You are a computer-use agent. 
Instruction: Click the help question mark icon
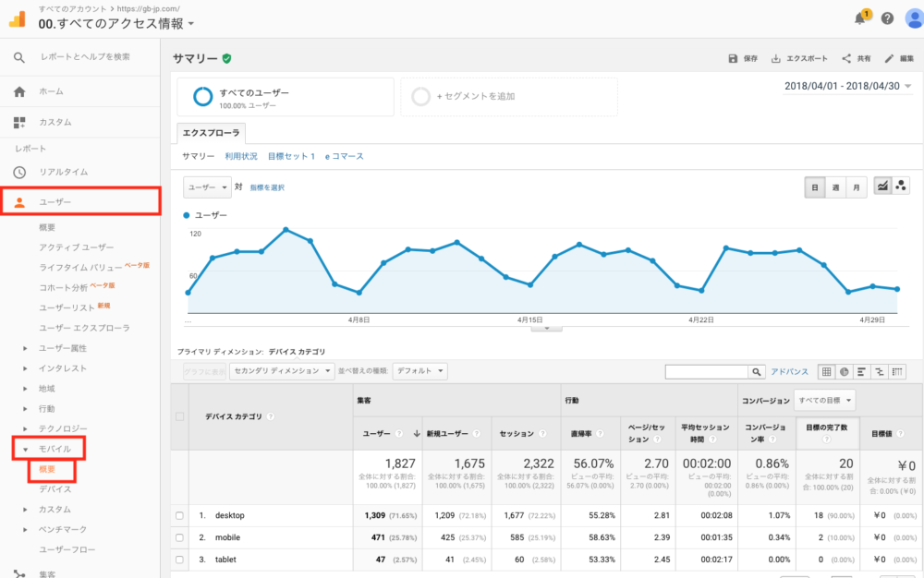click(887, 18)
